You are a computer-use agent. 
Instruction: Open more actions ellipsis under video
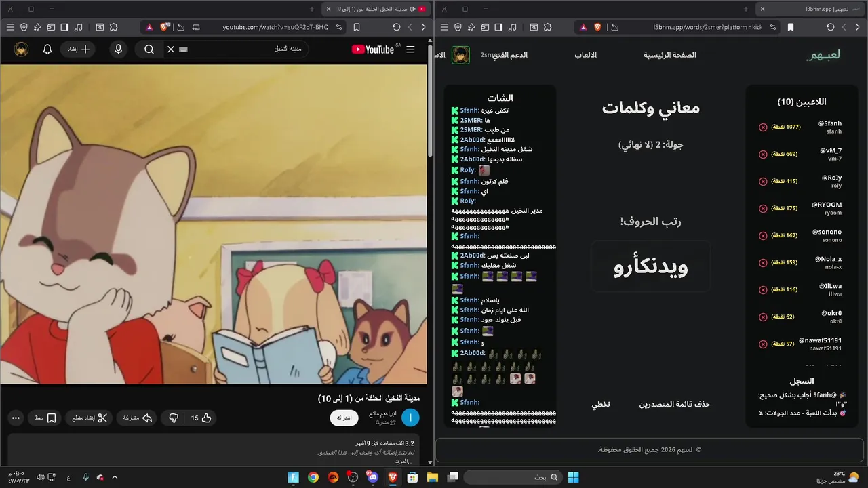(x=16, y=418)
